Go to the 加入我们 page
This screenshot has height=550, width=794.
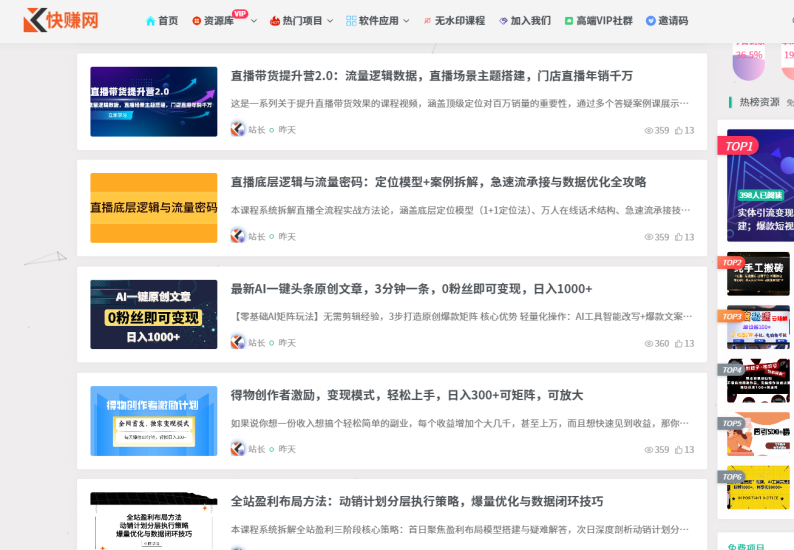pos(524,20)
